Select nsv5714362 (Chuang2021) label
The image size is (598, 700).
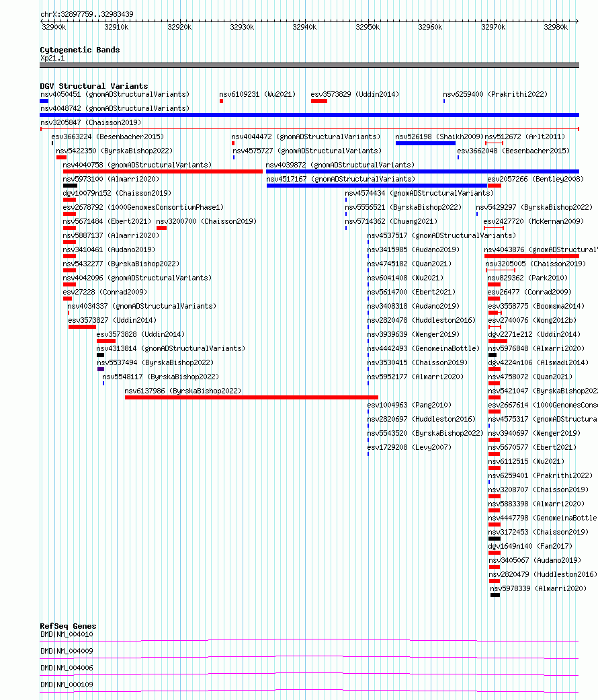(x=391, y=221)
